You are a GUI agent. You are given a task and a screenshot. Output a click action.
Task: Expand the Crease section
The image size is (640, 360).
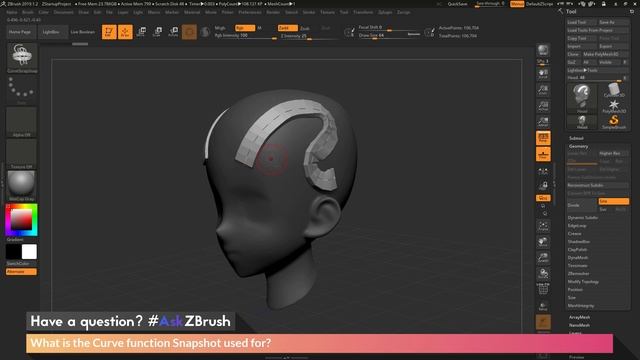[x=574, y=234]
